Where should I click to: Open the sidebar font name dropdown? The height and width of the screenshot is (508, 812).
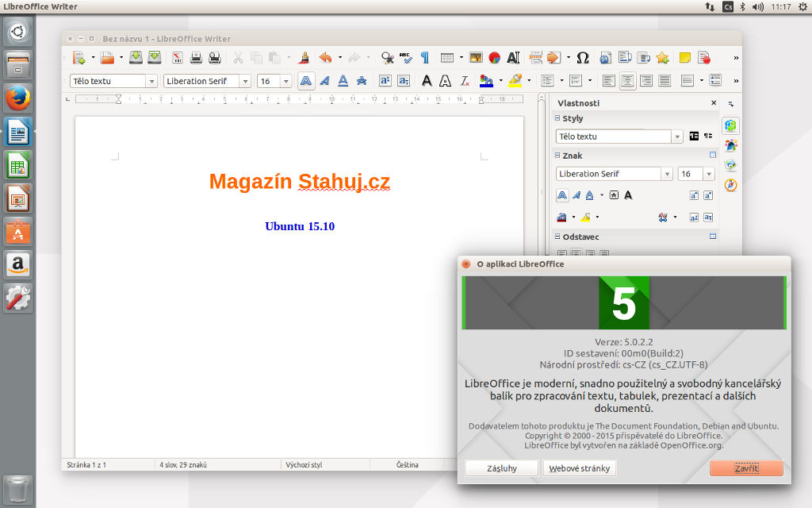tap(667, 174)
